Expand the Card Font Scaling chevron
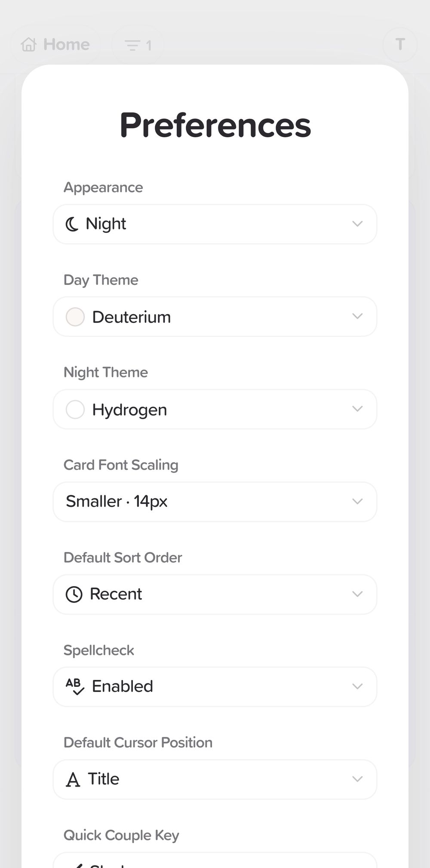The width and height of the screenshot is (430, 868). click(357, 501)
